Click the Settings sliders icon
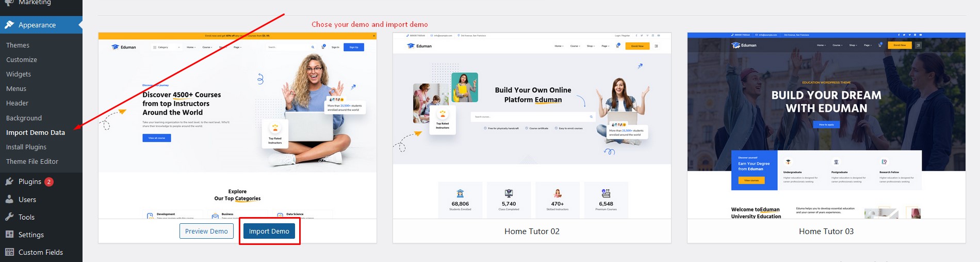The image size is (980, 262). [9, 235]
